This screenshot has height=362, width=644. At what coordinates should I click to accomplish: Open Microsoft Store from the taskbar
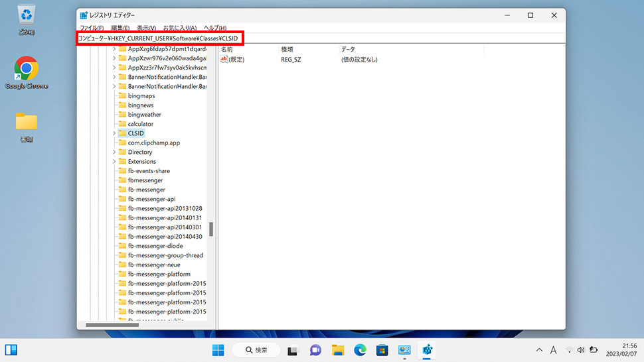click(x=382, y=350)
